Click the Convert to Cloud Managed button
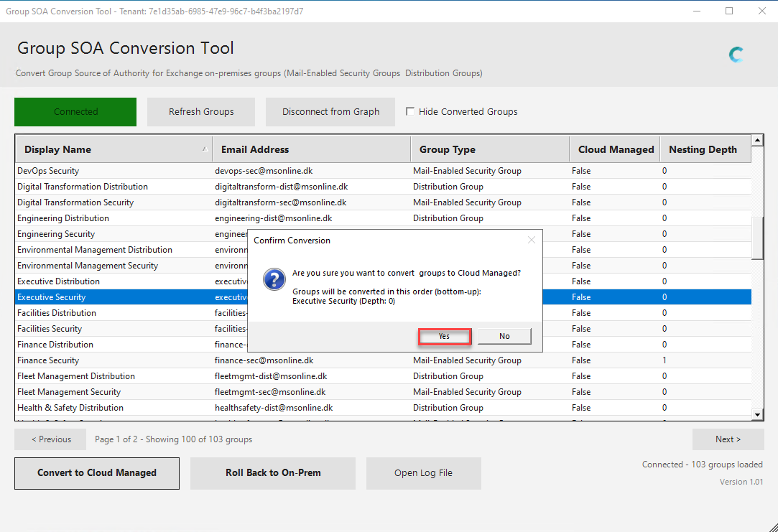Image resolution: width=778 pixels, height=532 pixels. tap(97, 473)
